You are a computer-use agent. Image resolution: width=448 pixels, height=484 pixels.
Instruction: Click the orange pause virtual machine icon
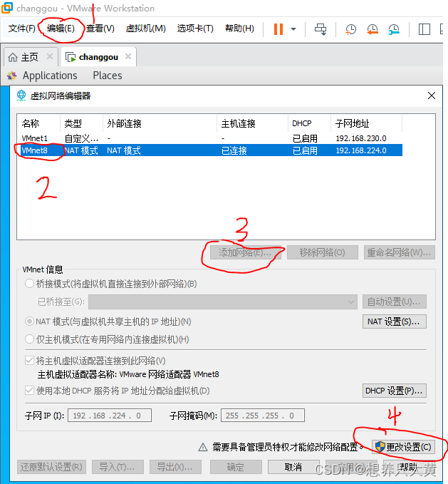point(278,29)
